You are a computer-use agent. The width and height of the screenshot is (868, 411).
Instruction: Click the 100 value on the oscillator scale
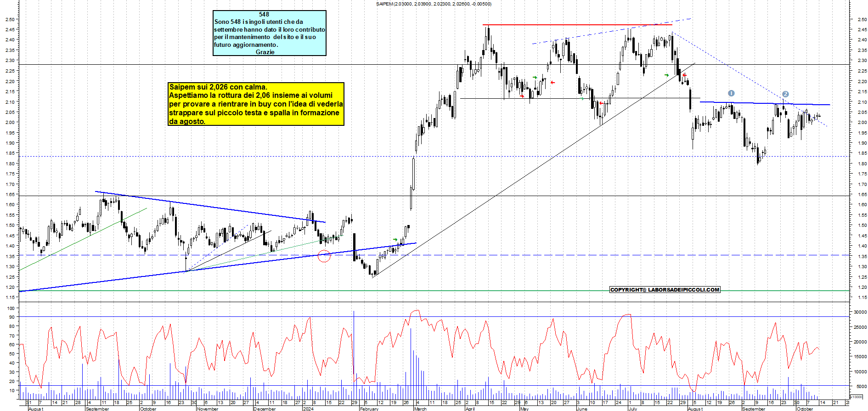pos(11,308)
